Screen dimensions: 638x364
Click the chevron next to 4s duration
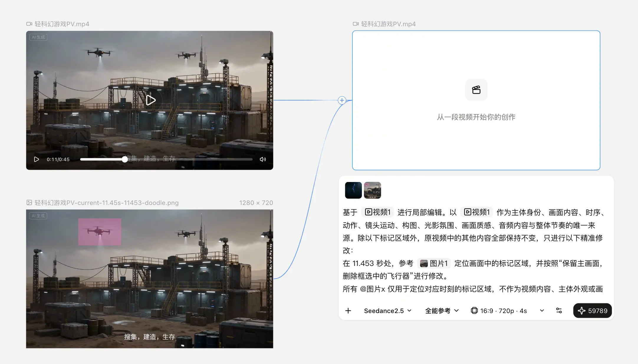(x=542, y=311)
